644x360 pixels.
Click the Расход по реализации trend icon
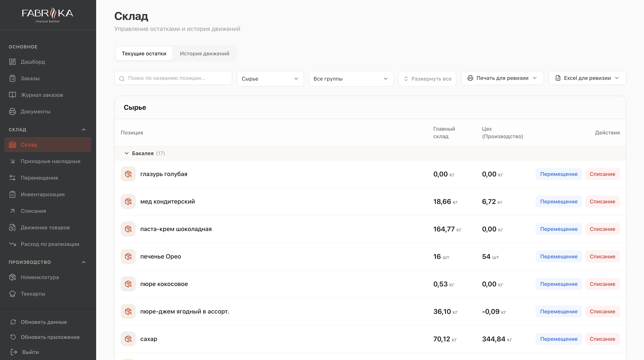pyautogui.click(x=12, y=244)
